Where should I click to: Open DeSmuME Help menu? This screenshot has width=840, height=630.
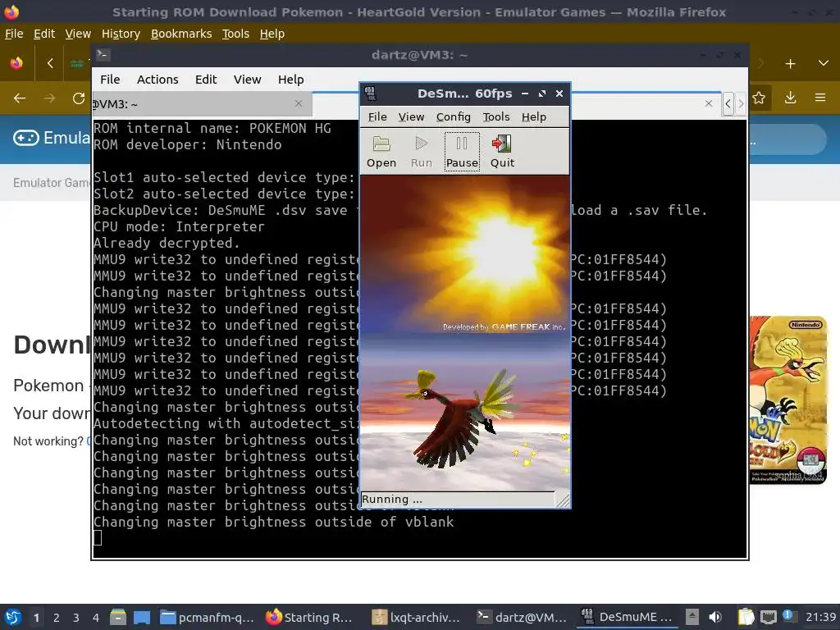tap(533, 116)
